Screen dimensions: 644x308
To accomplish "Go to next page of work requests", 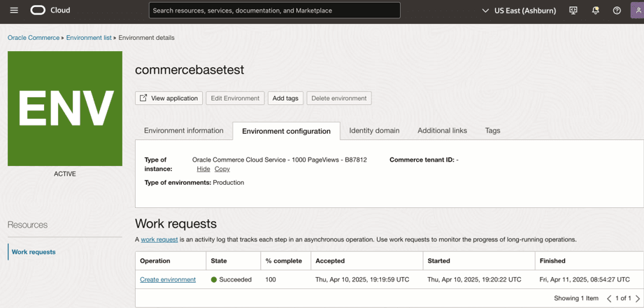I will [637, 298].
